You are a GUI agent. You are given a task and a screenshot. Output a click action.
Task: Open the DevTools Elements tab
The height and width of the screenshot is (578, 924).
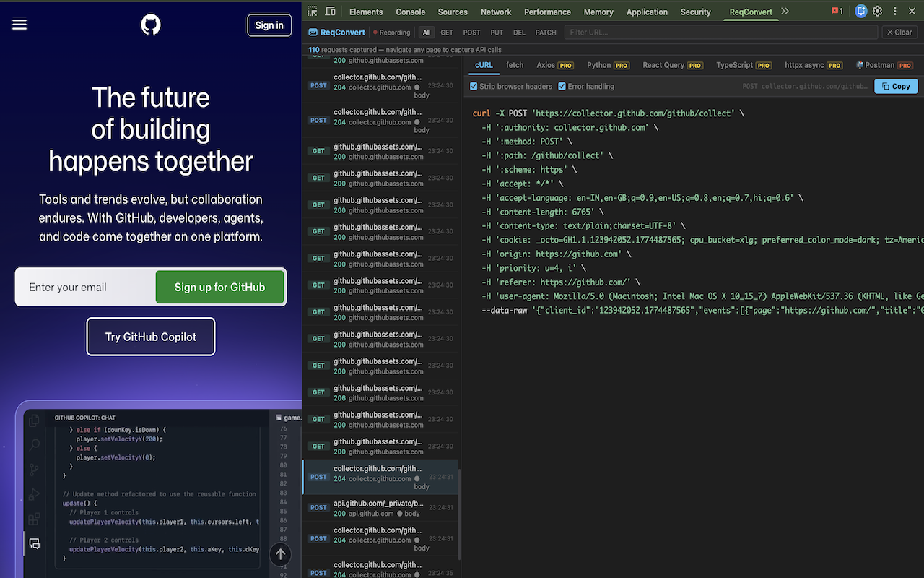(x=366, y=12)
